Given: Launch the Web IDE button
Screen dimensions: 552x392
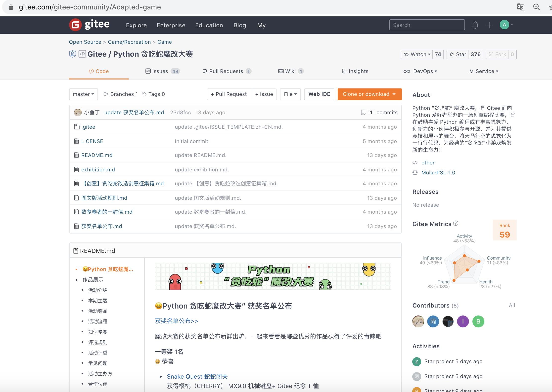Looking at the screenshot, I should click(319, 94).
